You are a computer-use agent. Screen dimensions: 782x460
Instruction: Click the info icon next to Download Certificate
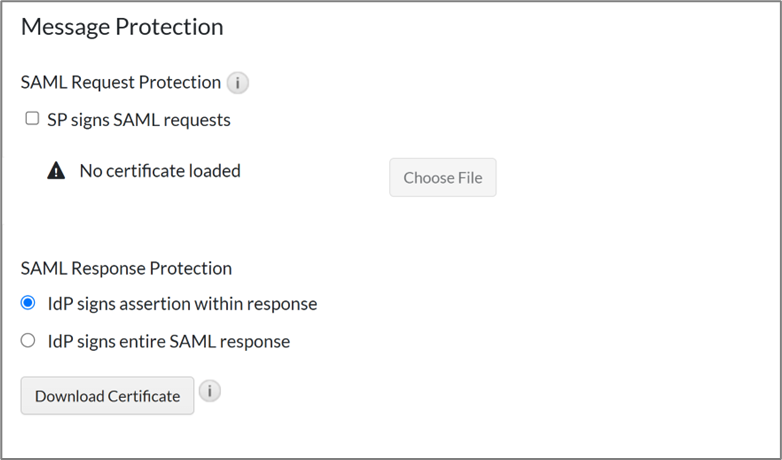[x=209, y=391]
